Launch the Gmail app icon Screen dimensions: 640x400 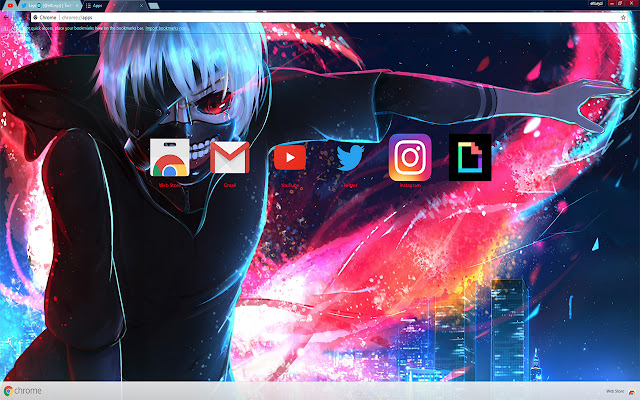coord(230,158)
